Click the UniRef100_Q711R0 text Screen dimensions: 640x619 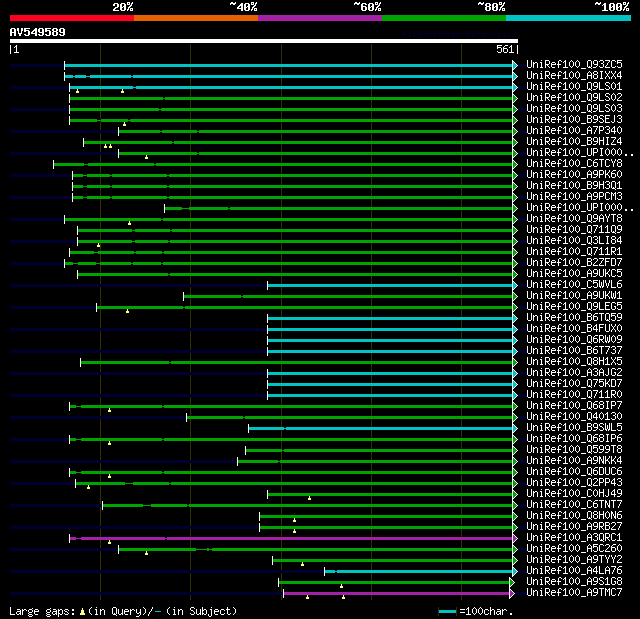pos(574,395)
